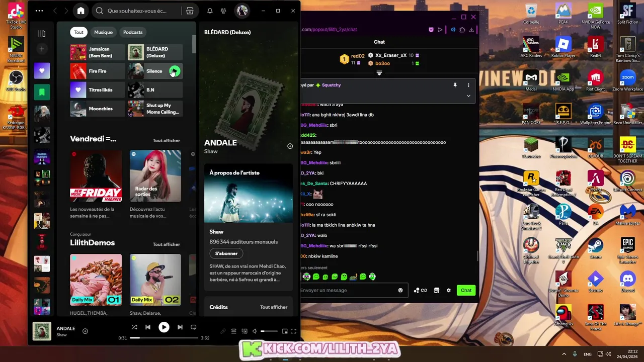Image resolution: width=644 pixels, height=362 pixels.
Task: Open ENG language switcher in taskbar
Action: pos(587,354)
